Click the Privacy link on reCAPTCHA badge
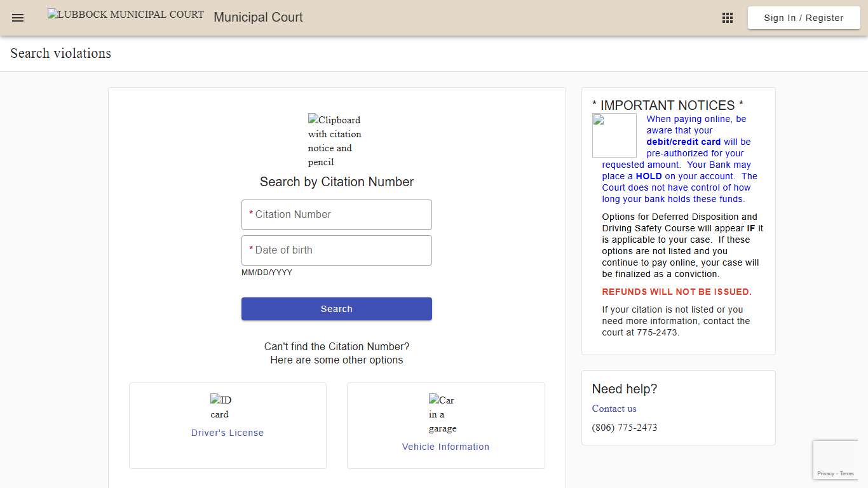This screenshot has width=868, height=488. coord(827,473)
